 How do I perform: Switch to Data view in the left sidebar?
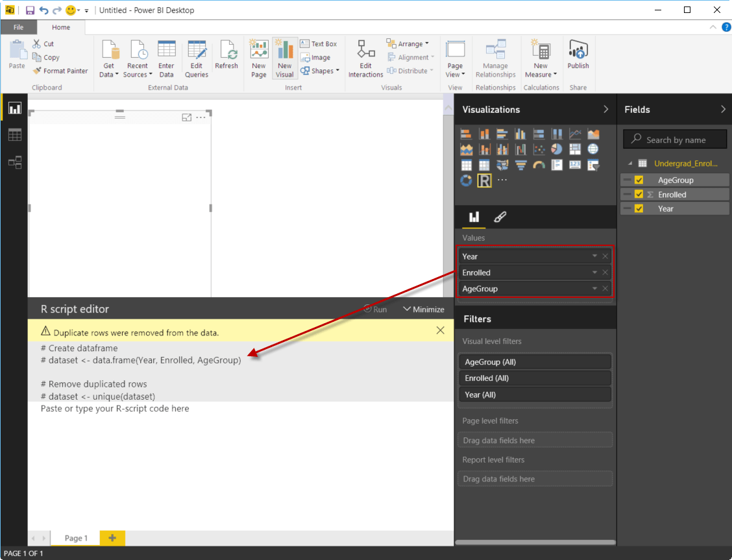click(x=15, y=134)
